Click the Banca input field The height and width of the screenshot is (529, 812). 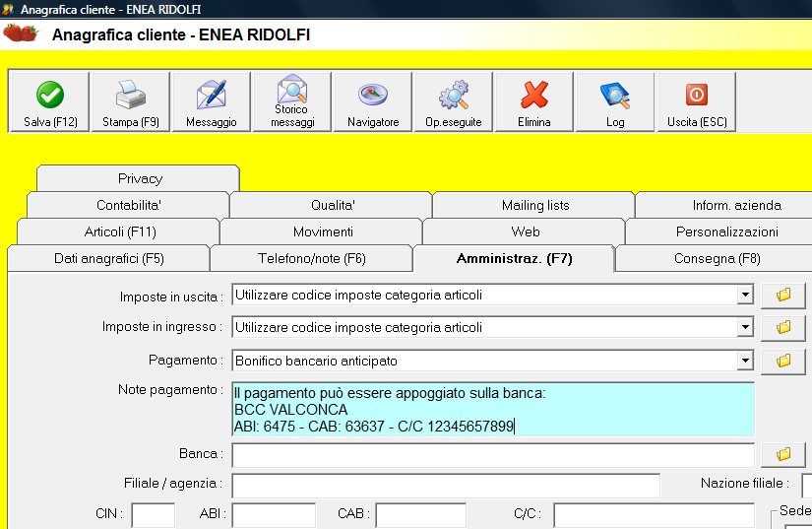(x=493, y=455)
